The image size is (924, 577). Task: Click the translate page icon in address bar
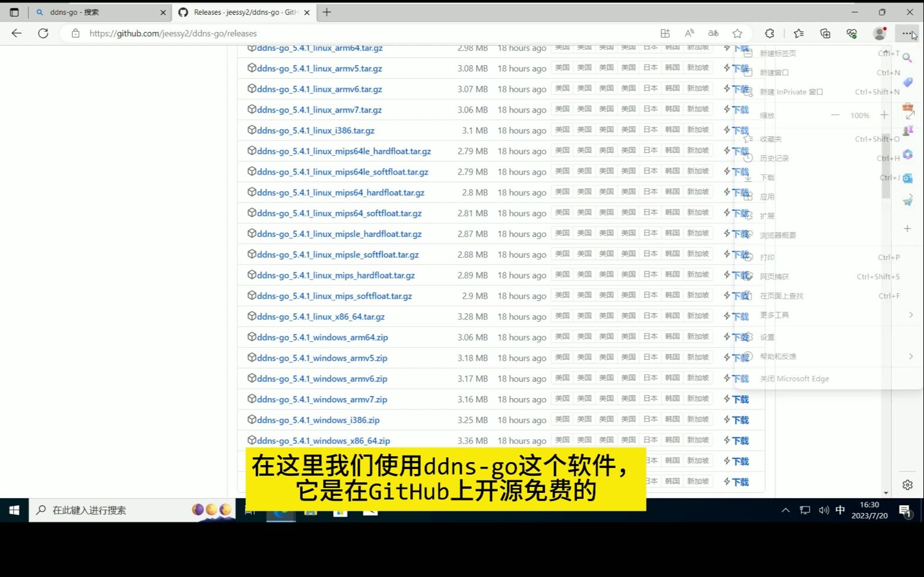click(713, 33)
